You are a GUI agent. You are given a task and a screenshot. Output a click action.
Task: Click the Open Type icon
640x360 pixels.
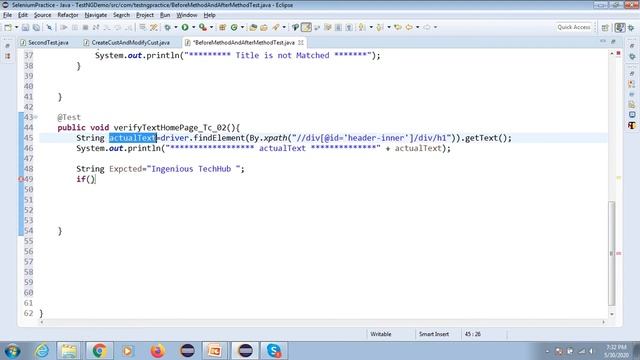point(253,27)
